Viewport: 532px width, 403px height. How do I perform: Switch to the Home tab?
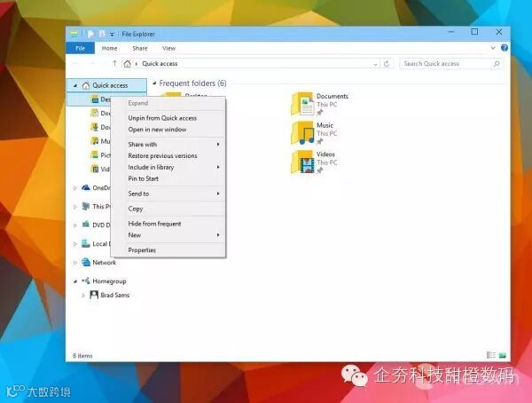(x=109, y=48)
